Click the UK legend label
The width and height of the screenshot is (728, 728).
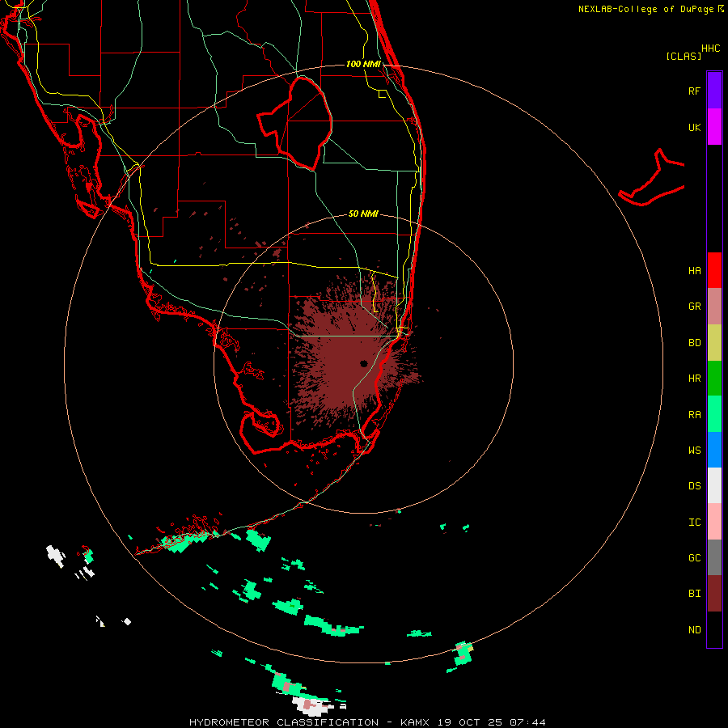pos(694,127)
